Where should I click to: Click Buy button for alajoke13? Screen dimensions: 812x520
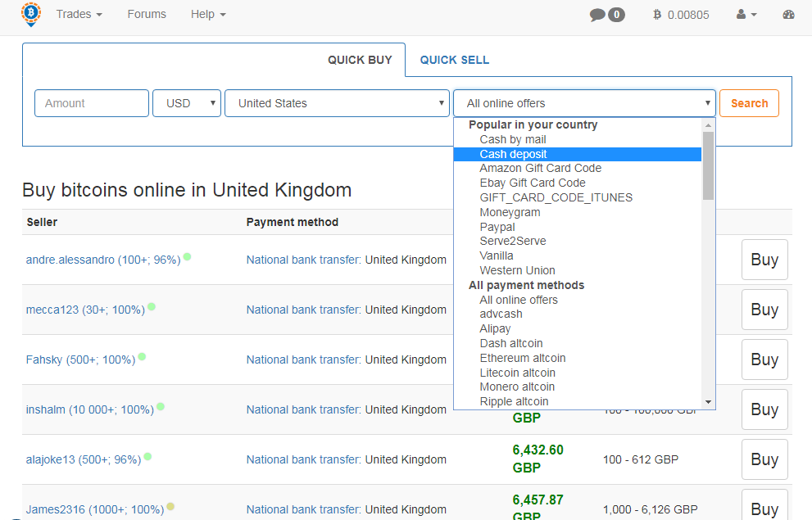[x=764, y=459]
